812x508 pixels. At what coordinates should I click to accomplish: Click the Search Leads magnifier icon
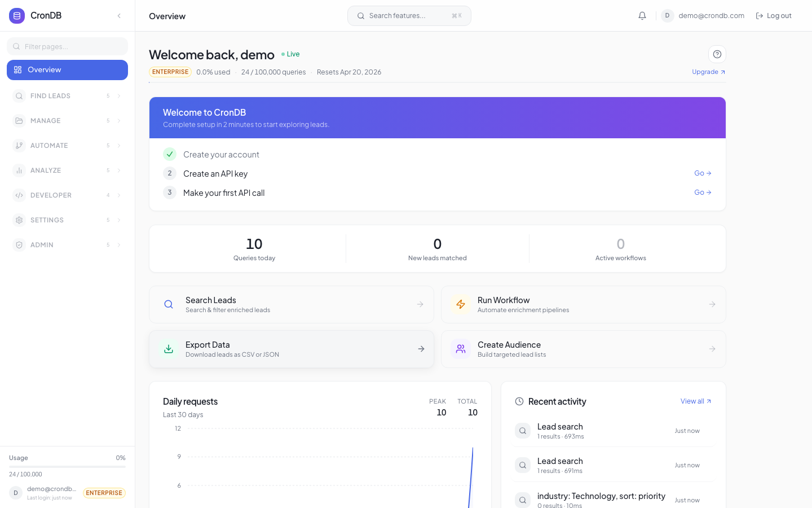pyautogui.click(x=169, y=304)
